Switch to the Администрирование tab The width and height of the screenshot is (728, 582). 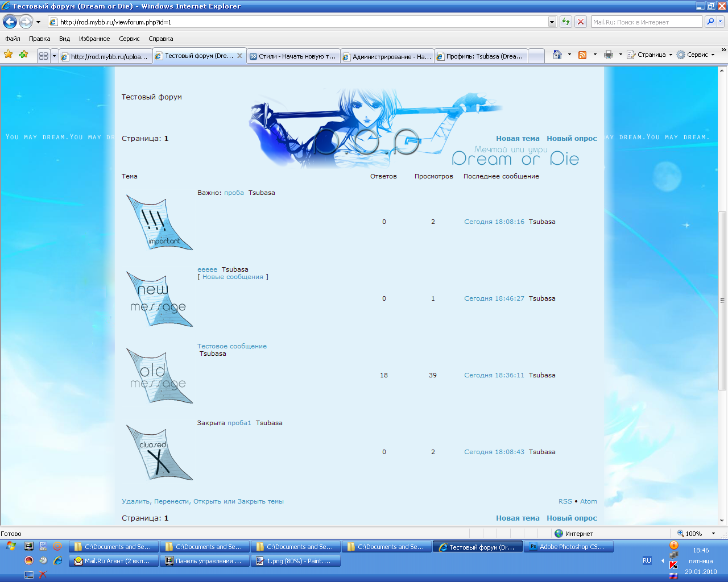[387, 56]
